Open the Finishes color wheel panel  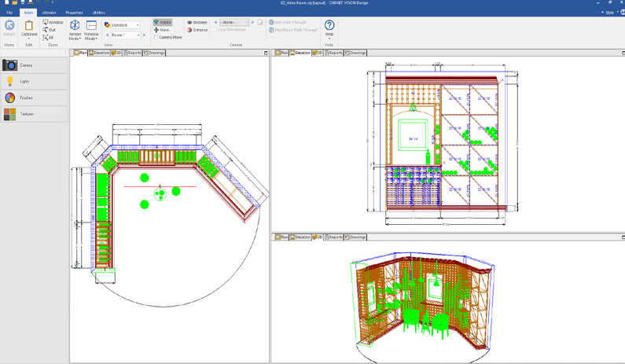pyautogui.click(x=33, y=98)
